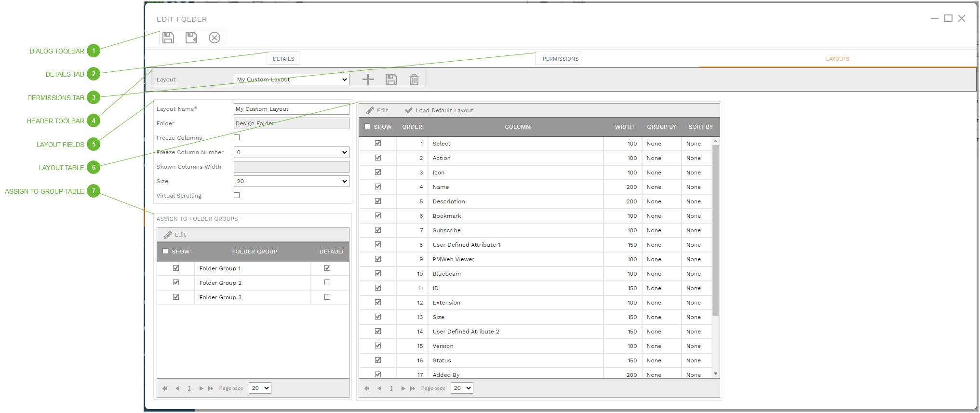Switch to the Details tab
This screenshot has width=980, height=413.
pos(283,59)
